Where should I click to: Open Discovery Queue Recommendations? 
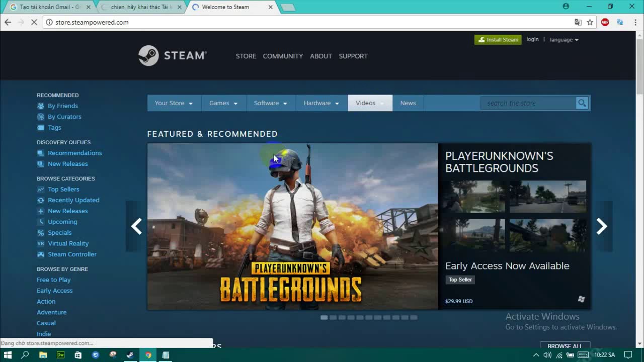point(74,153)
